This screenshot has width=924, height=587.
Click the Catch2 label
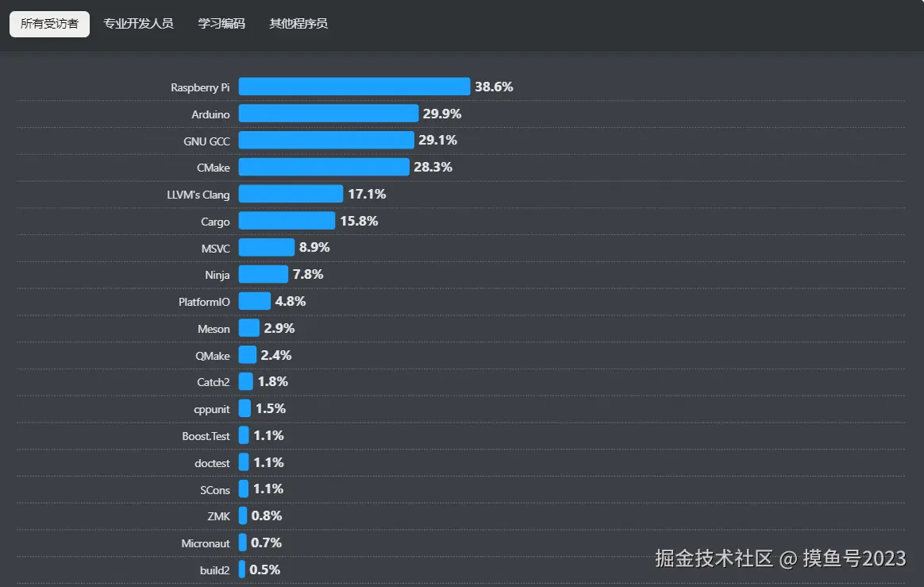click(214, 382)
